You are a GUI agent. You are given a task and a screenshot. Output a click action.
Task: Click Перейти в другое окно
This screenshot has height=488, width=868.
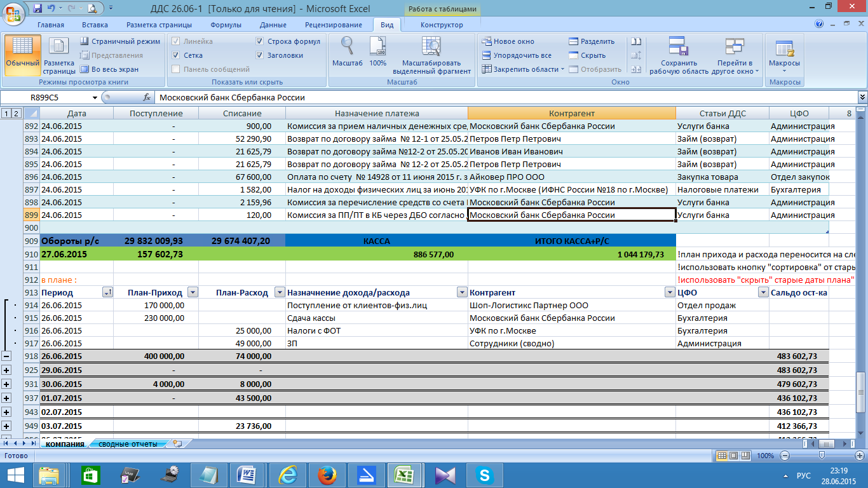coord(735,56)
